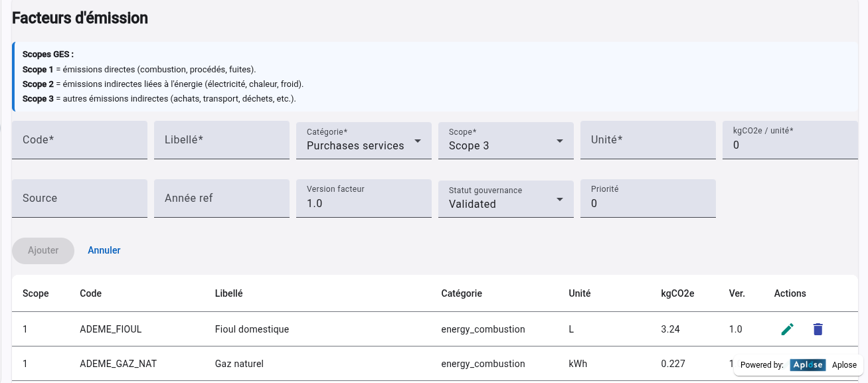The width and height of the screenshot is (868, 383).
Task: Open the Catégorie dropdown
Action: pos(363,140)
